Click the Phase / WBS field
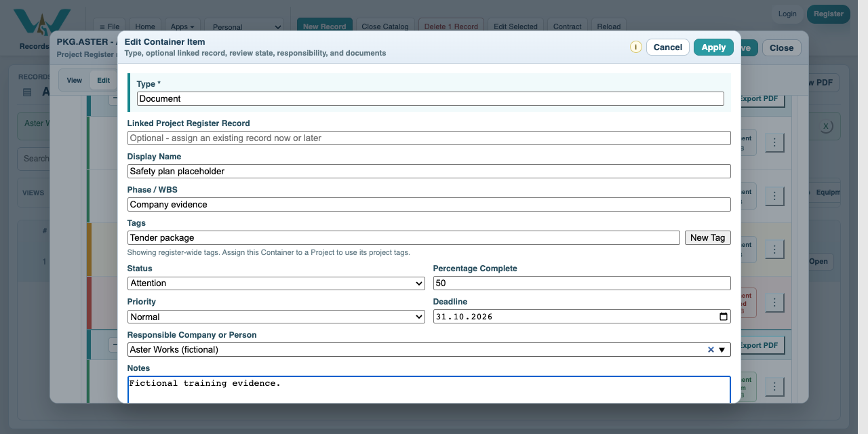 pyautogui.click(x=429, y=204)
